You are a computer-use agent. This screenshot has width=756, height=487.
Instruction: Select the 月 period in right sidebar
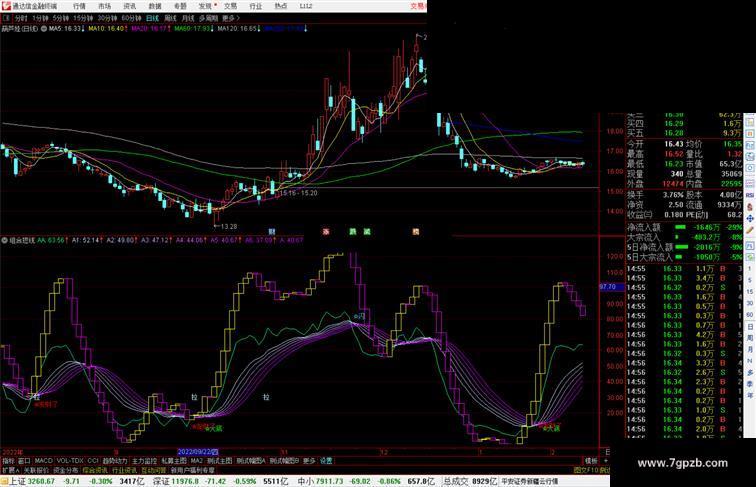pos(750,350)
